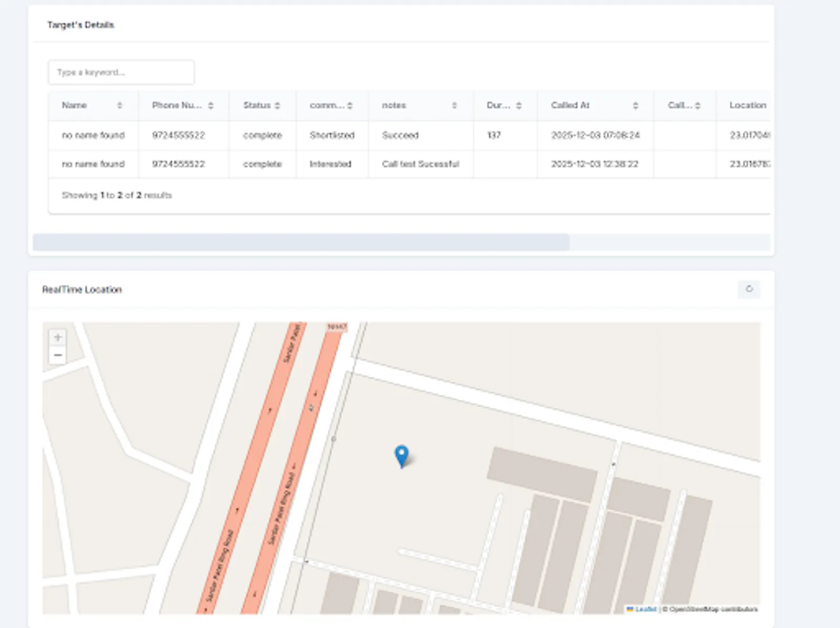
Task: Select the duration value 137
Action: pyautogui.click(x=494, y=135)
